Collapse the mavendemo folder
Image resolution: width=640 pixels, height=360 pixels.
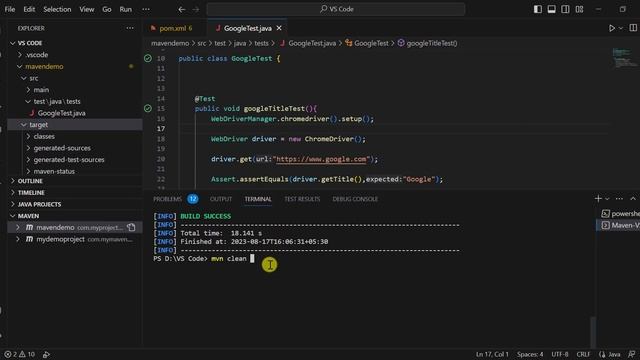[75, 67]
